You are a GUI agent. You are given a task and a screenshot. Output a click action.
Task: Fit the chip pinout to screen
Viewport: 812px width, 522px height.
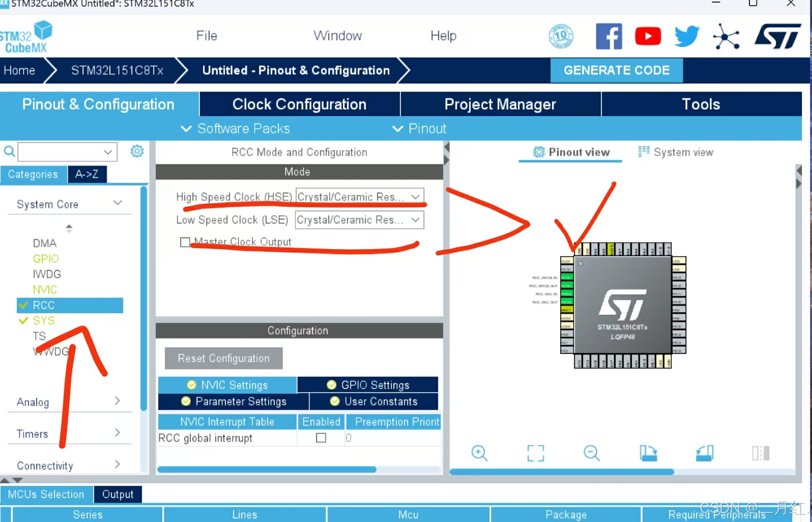[535, 453]
